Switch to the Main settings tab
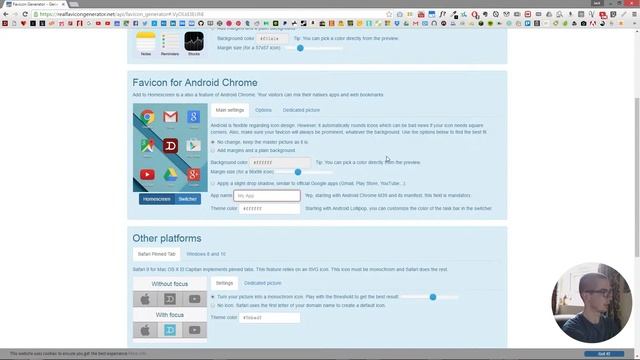The width and height of the screenshot is (640, 360). tap(230, 110)
